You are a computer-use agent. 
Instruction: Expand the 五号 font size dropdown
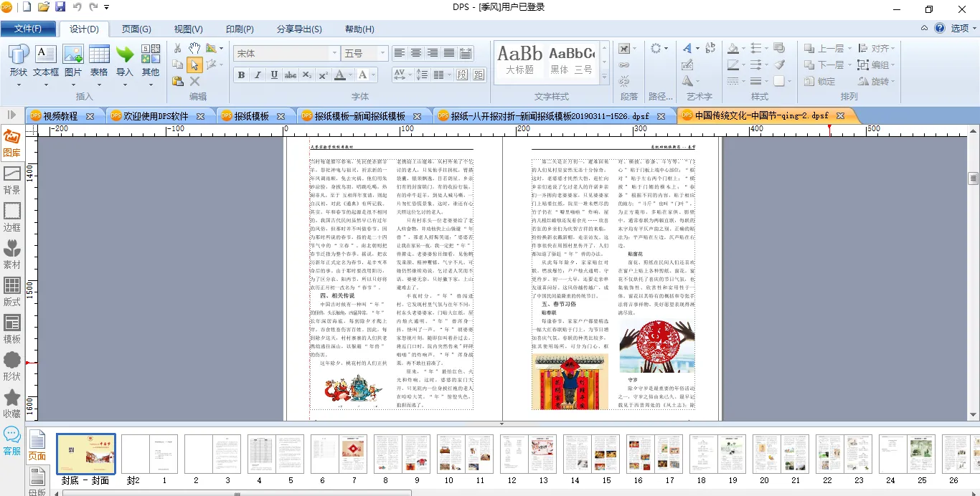[382, 54]
